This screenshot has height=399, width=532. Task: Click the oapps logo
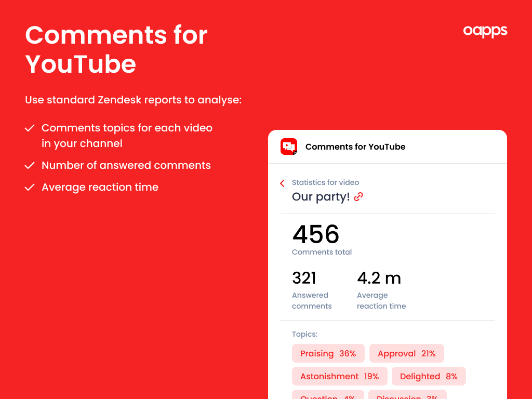click(485, 31)
